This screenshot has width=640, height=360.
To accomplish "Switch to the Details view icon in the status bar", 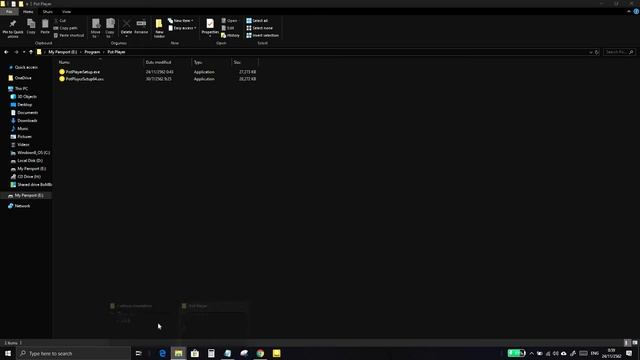I will pyautogui.click(x=627, y=343).
